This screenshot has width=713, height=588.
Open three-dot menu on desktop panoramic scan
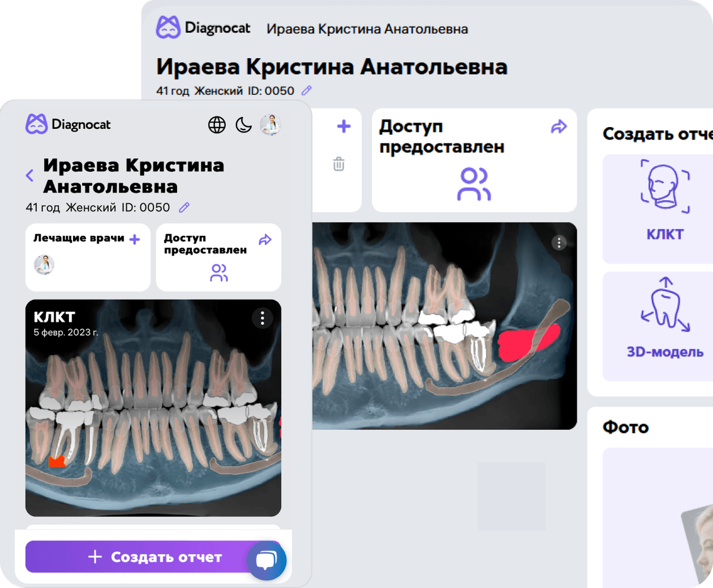click(559, 242)
